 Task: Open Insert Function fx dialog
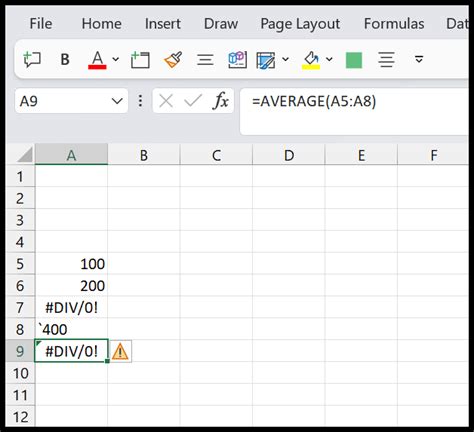pos(220,101)
